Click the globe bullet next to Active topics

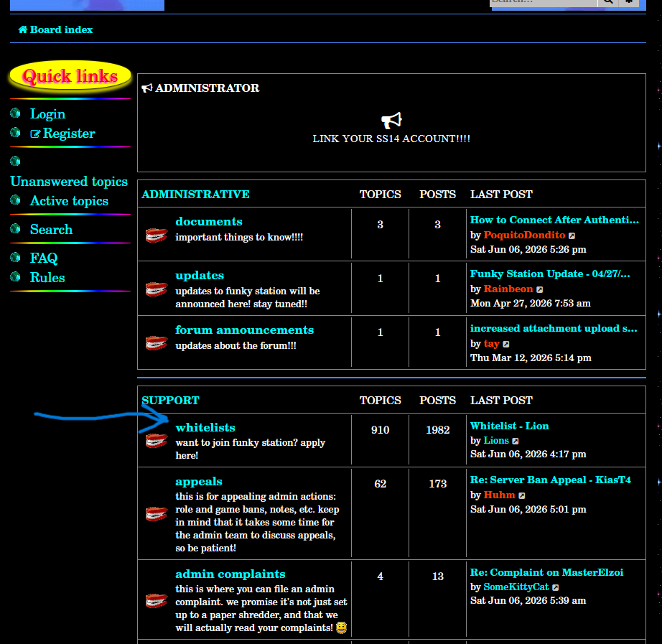(15, 200)
